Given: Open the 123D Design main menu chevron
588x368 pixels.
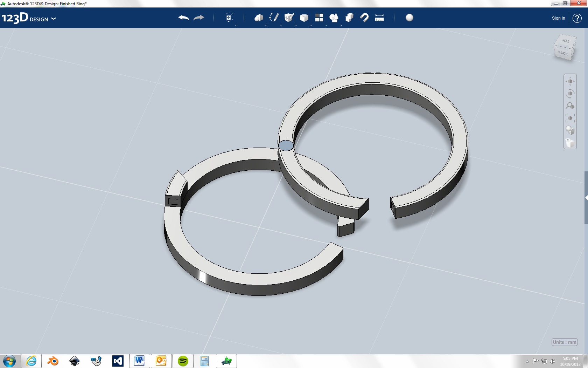Looking at the screenshot, I should (x=54, y=19).
